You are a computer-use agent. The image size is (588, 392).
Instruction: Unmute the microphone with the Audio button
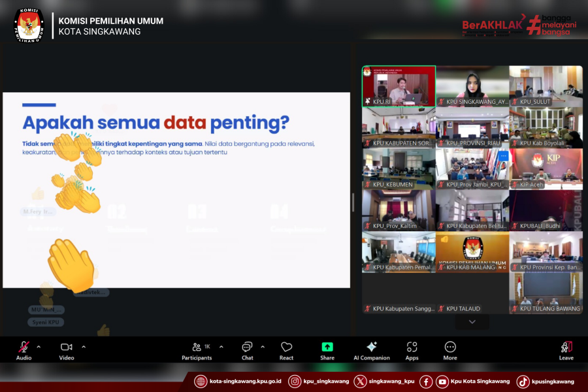[24, 350]
